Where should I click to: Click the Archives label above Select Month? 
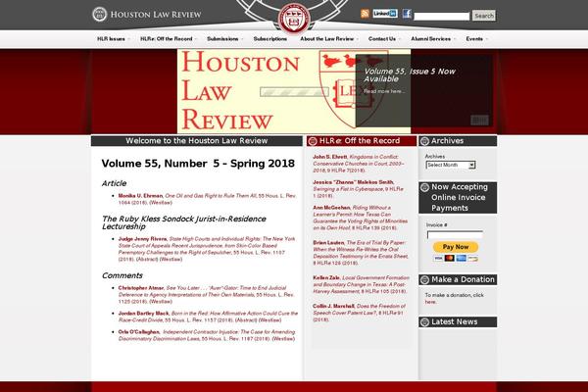pos(434,157)
